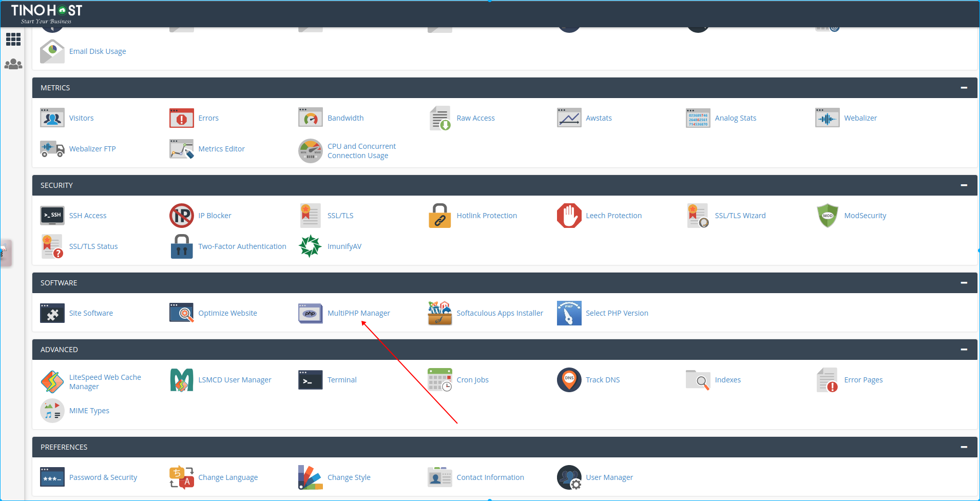Collapse the Advanced section
The width and height of the screenshot is (980, 501).
click(964, 350)
